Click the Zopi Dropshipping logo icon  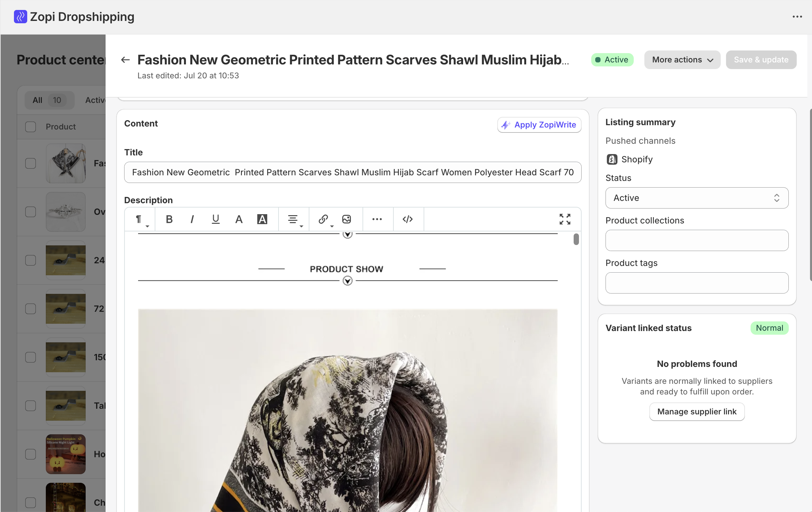(20, 17)
